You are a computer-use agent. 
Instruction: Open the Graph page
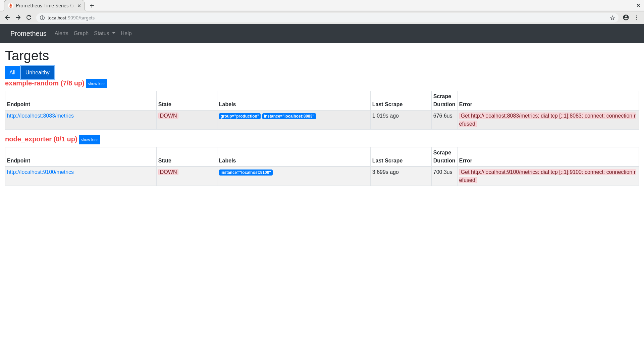pyautogui.click(x=81, y=33)
